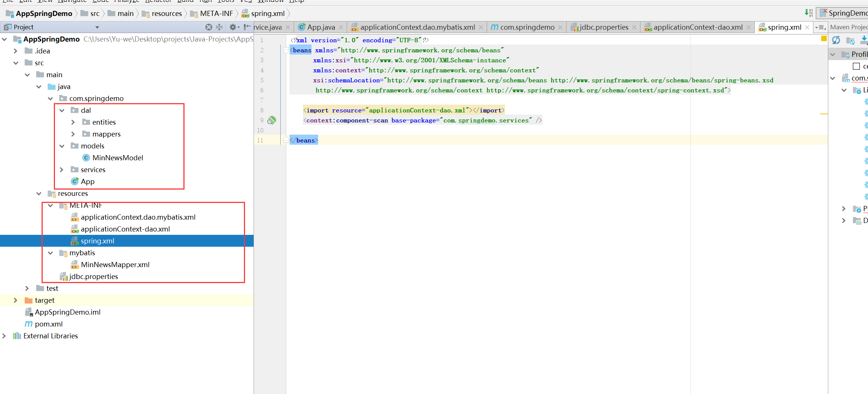Reimport all Maven projects

[x=836, y=40]
